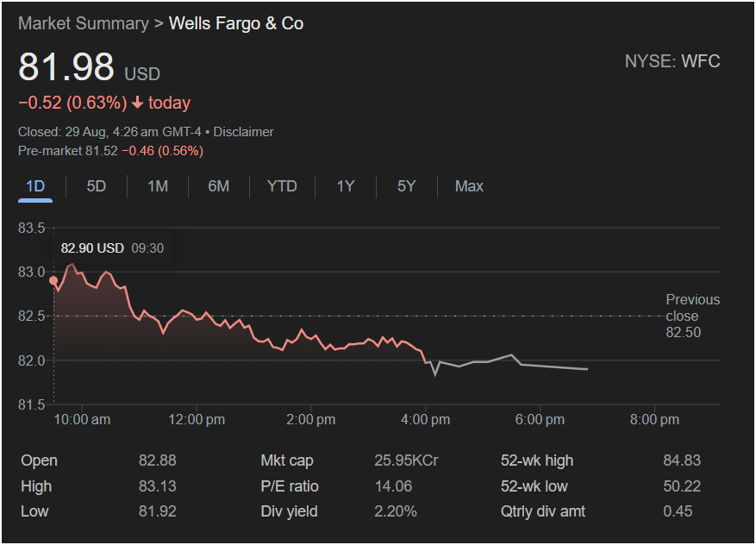Select the YTD range tab
Image resolution: width=756 pixels, height=545 pixels.
tap(282, 186)
